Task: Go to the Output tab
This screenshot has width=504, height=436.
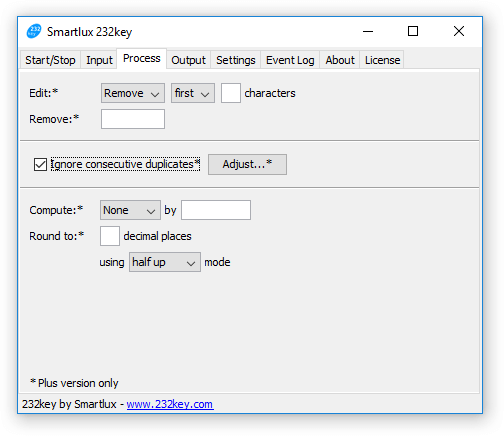Action: coord(188,60)
